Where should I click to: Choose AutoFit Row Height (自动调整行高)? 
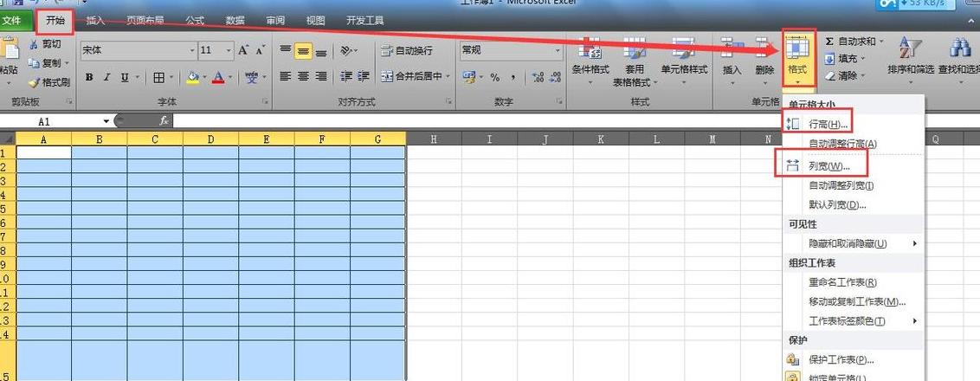click(853, 144)
